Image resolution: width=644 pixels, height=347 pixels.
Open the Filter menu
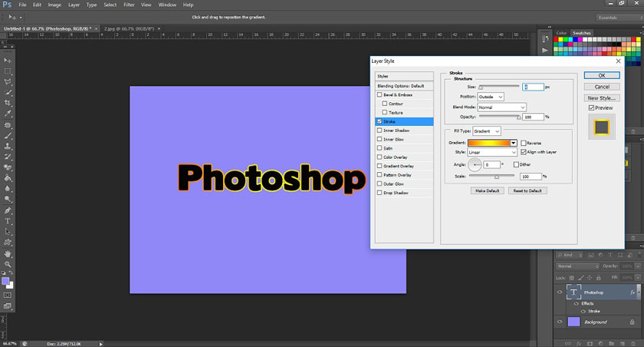click(129, 5)
